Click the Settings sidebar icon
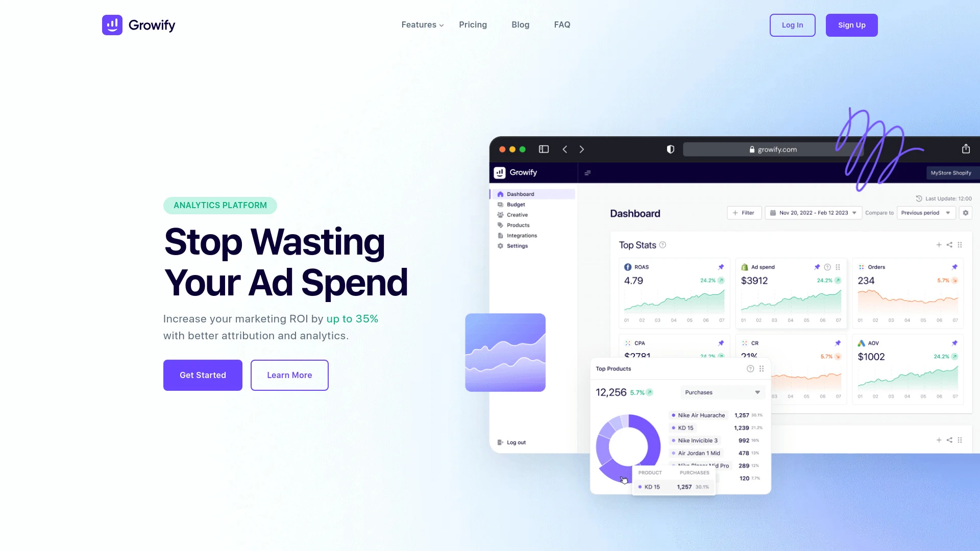 tap(500, 245)
